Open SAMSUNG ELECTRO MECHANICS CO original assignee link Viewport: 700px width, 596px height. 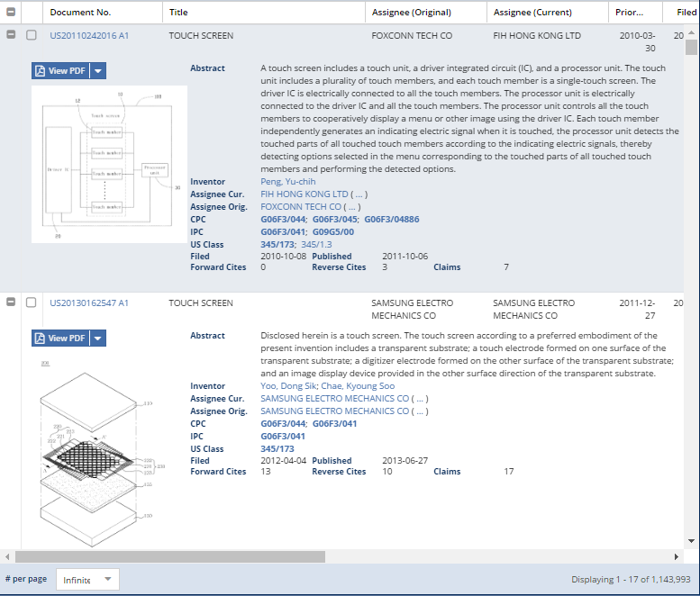point(335,411)
